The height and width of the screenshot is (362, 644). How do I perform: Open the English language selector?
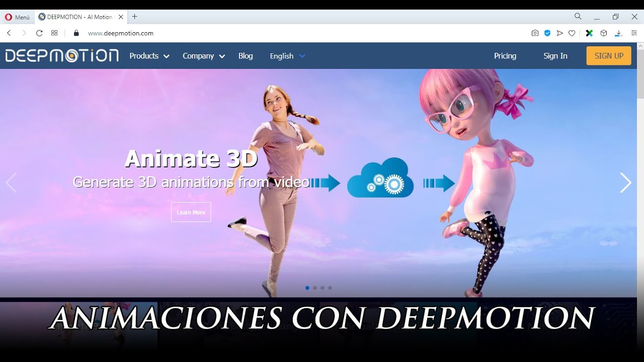287,56
